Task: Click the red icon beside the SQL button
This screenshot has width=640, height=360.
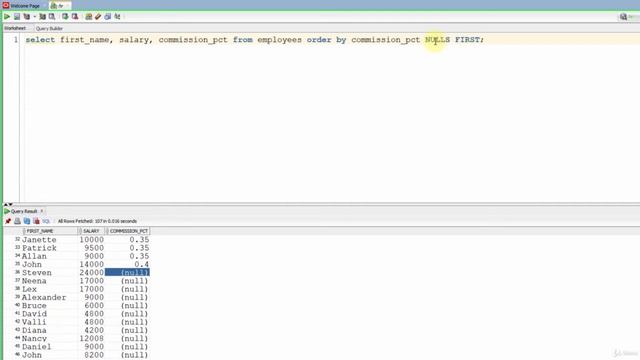Action: (x=36, y=221)
